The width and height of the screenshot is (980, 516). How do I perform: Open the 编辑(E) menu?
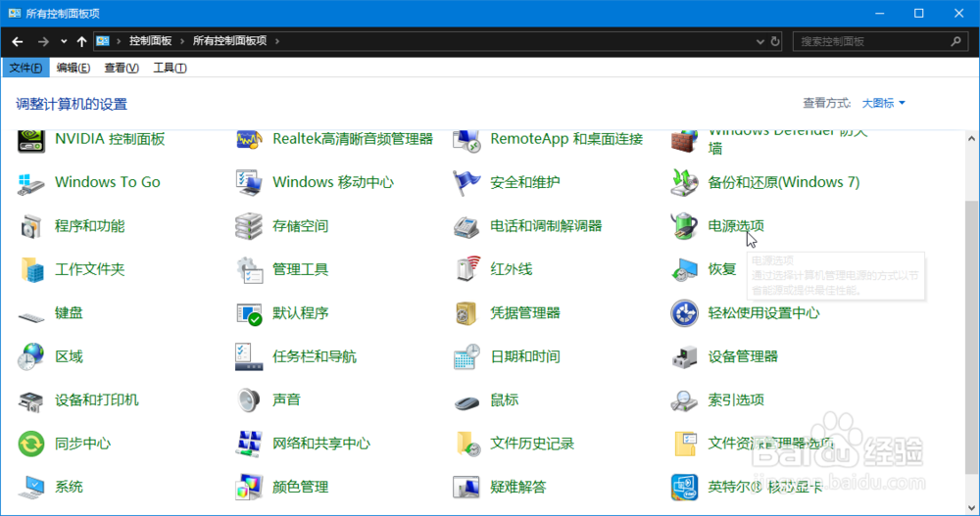click(73, 68)
